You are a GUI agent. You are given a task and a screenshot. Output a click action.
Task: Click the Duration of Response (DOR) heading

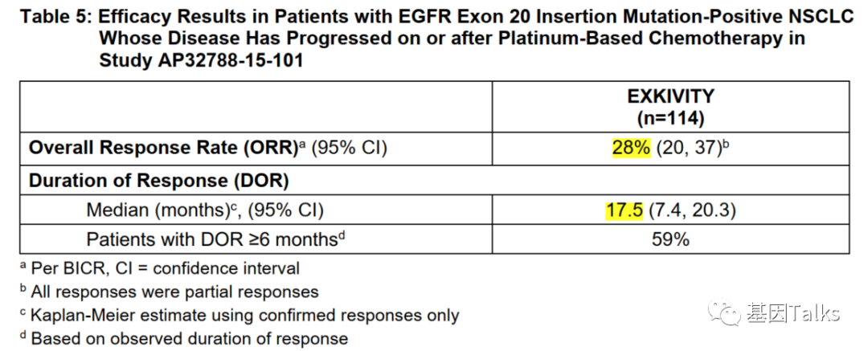pos(158,180)
